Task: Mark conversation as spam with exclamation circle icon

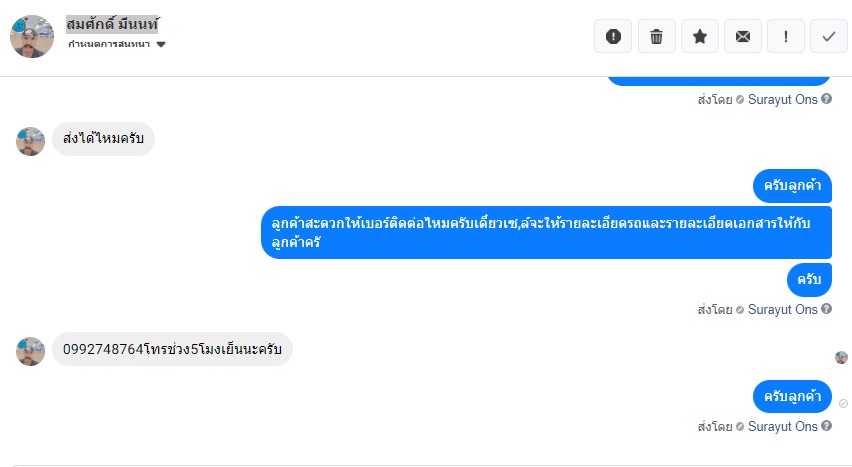Action: (x=613, y=36)
